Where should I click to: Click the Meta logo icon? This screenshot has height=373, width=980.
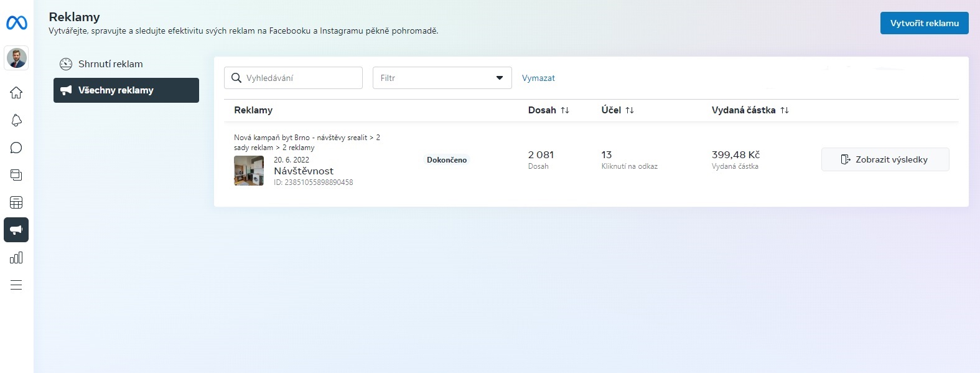pos(17,23)
